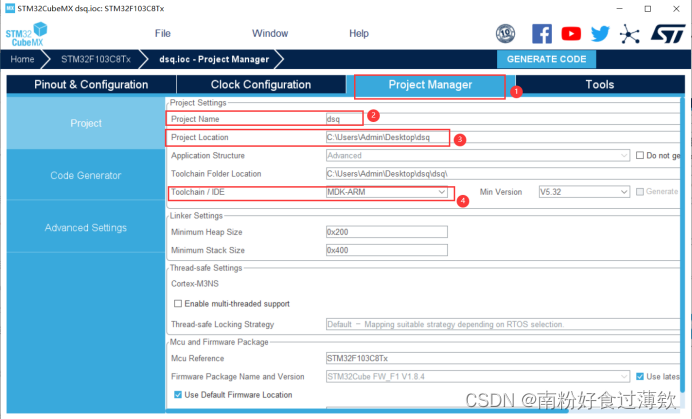Click the Mcu Reference field
The image size is (692, 419).
tap(503, 358)
